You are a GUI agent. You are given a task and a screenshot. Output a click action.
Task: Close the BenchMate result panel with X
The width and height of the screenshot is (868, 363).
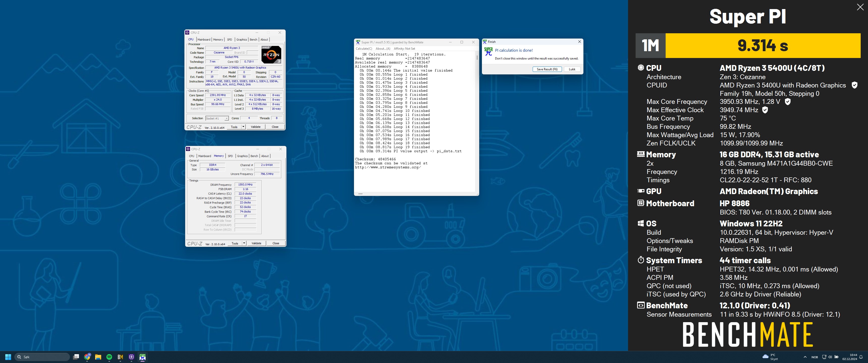(x=860, y=7)
